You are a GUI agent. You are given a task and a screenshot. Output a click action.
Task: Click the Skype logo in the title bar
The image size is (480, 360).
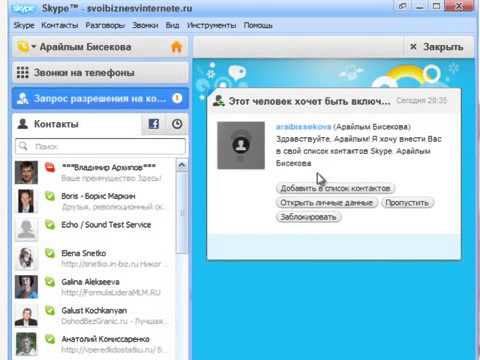(x=23, y=9)
